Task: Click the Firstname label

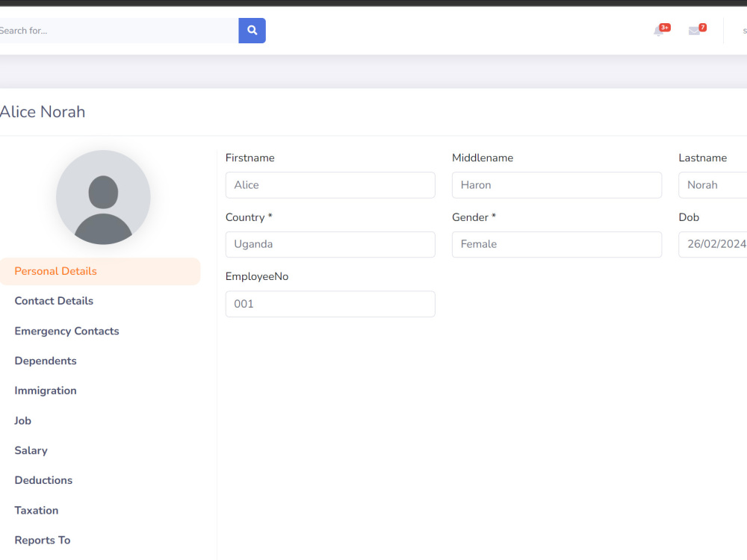Action: tap(250, 158)
